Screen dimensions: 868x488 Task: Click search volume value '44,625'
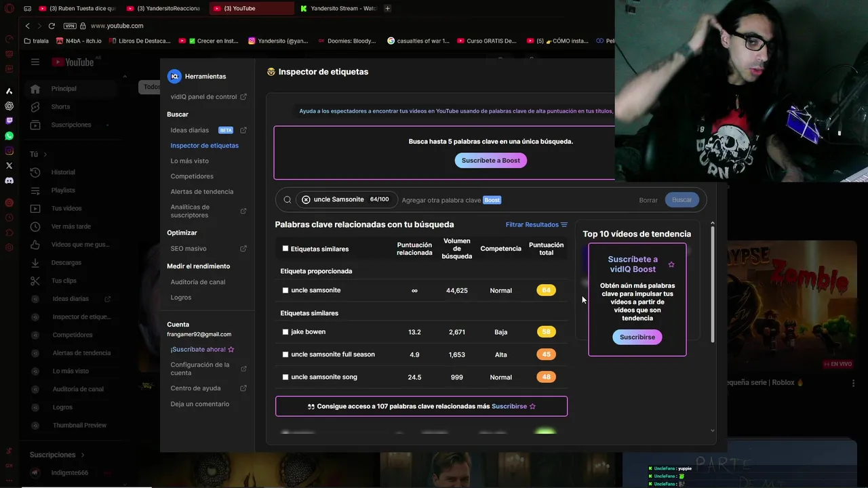(457, 290)
